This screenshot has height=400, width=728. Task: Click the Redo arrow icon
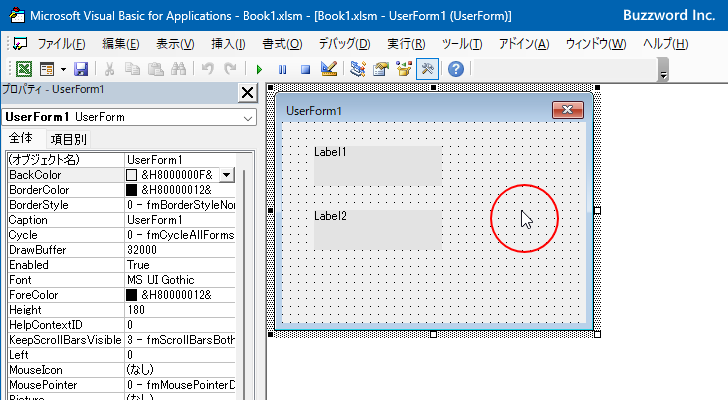230,69
